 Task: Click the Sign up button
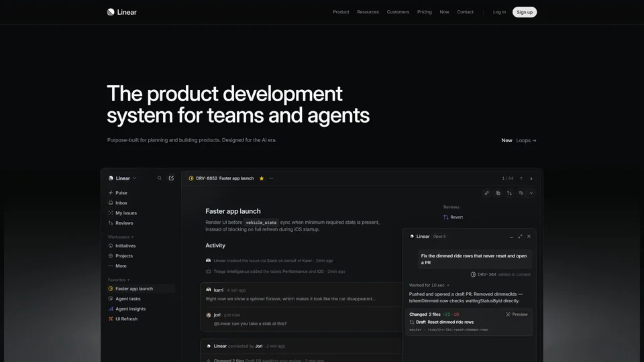[525, 12]
